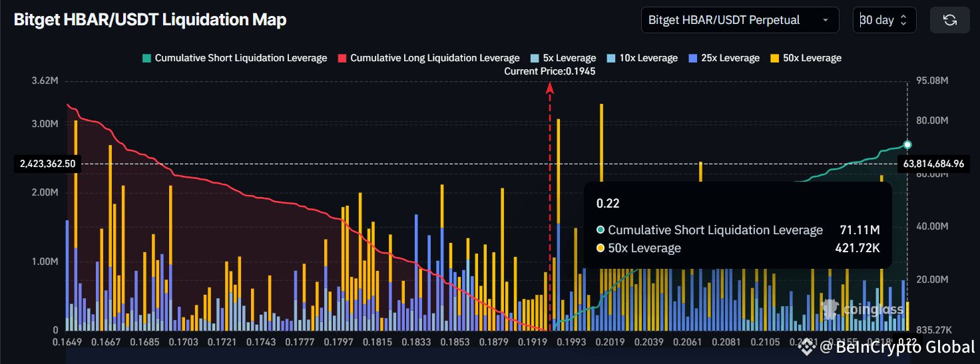Click the 0.2039 price axis label

[649, 342]
